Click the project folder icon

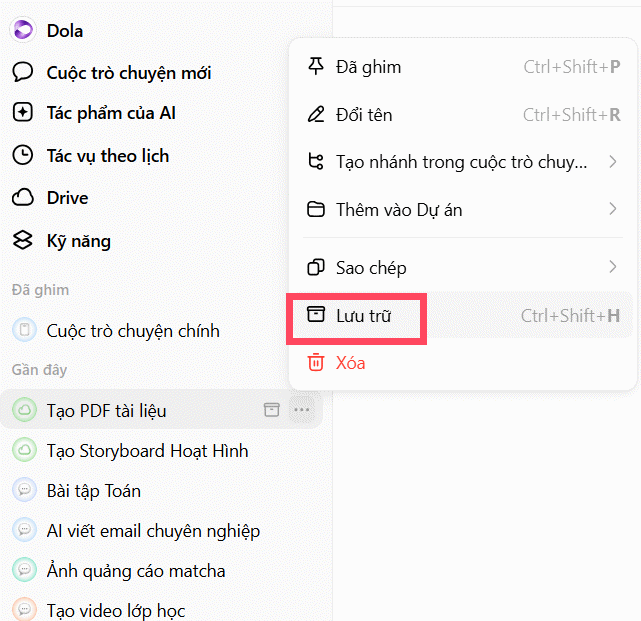[x=316, y=209]
